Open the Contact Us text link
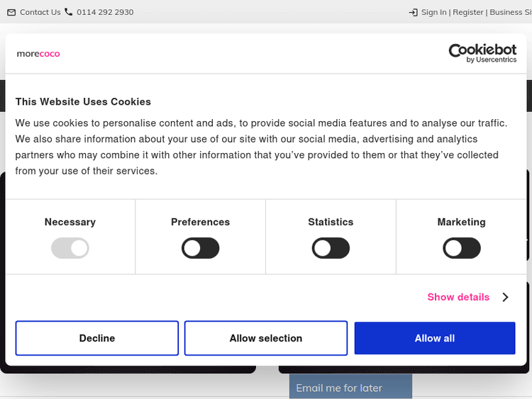The image size is (532, 399). coord(40,12)
